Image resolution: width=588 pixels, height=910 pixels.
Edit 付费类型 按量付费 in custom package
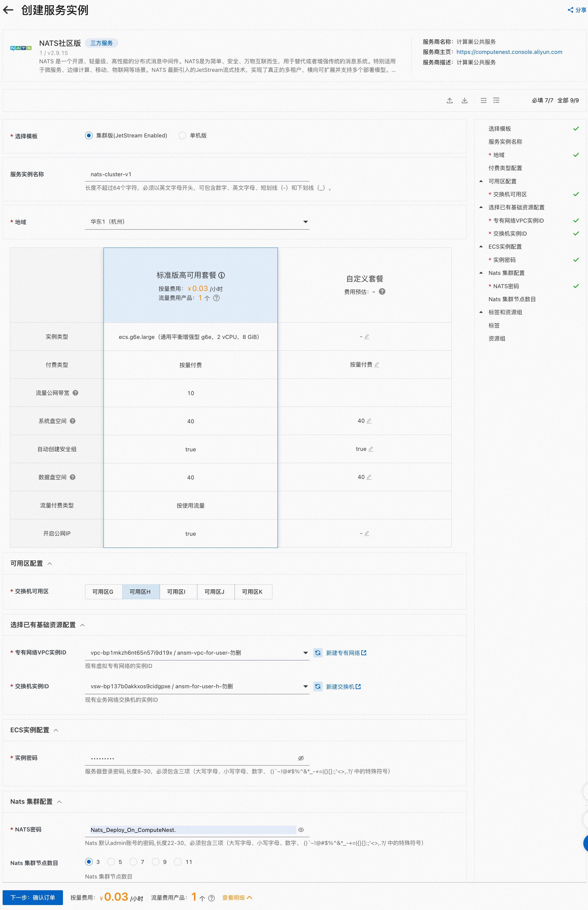376,364
